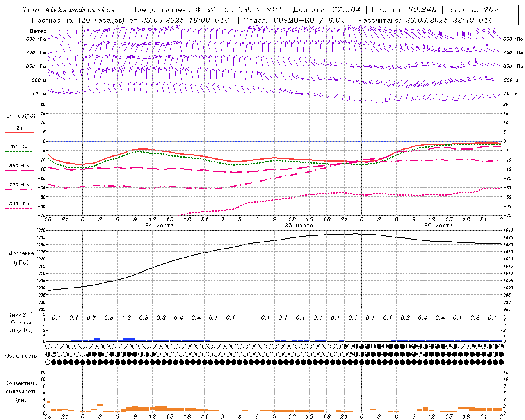The image size is (525, 420).
Task: Click the 10 м wind level label on left
Action: (x=39, y=94)
